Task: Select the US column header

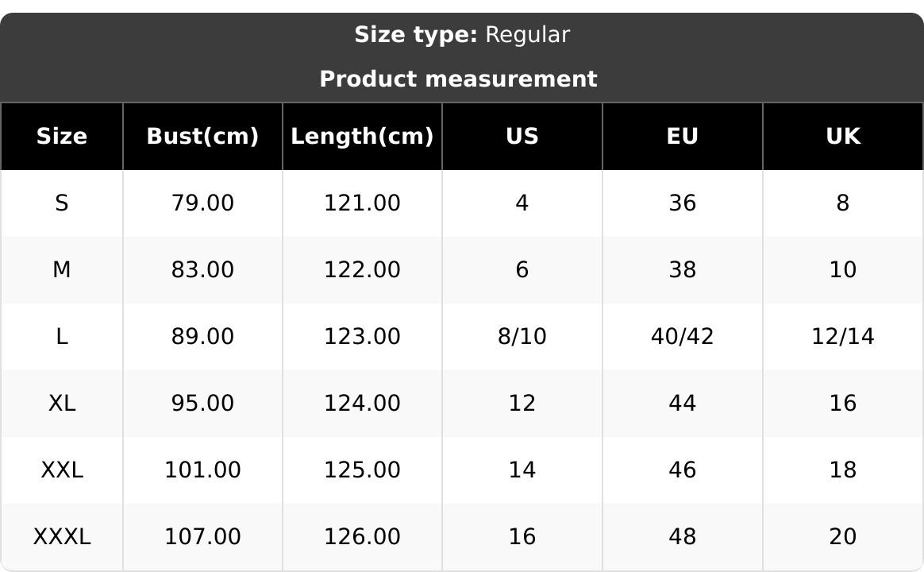Action: [522, 137]
